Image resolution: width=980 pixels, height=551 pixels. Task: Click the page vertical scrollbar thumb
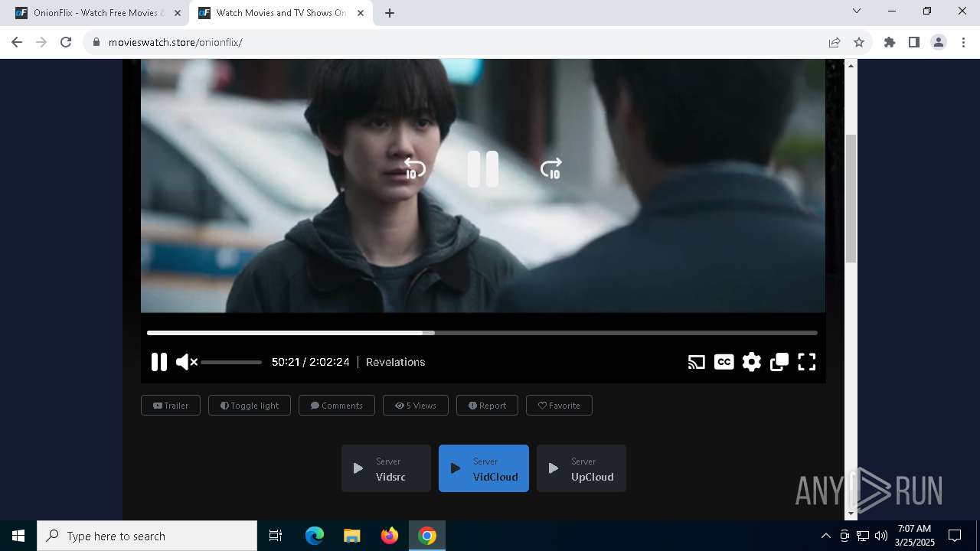tap(851, 198)
